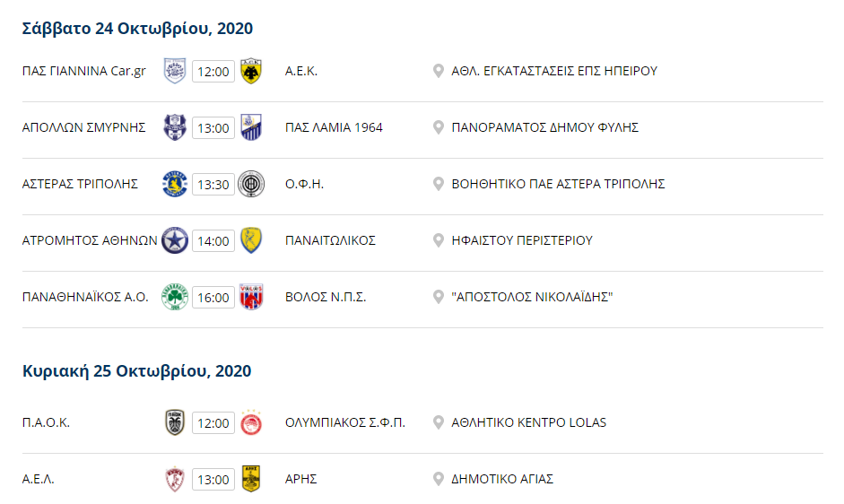
Task: Click the Aris yellow crest
Action: 251,479
